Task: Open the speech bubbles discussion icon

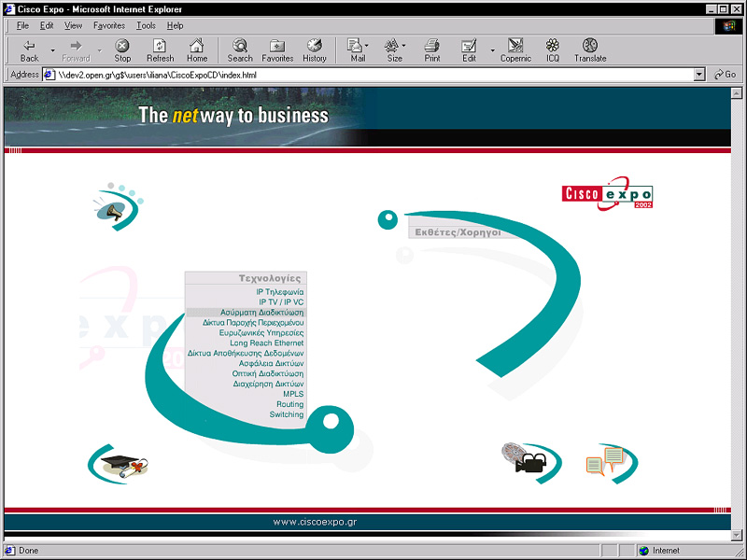Action: [612, 463]
